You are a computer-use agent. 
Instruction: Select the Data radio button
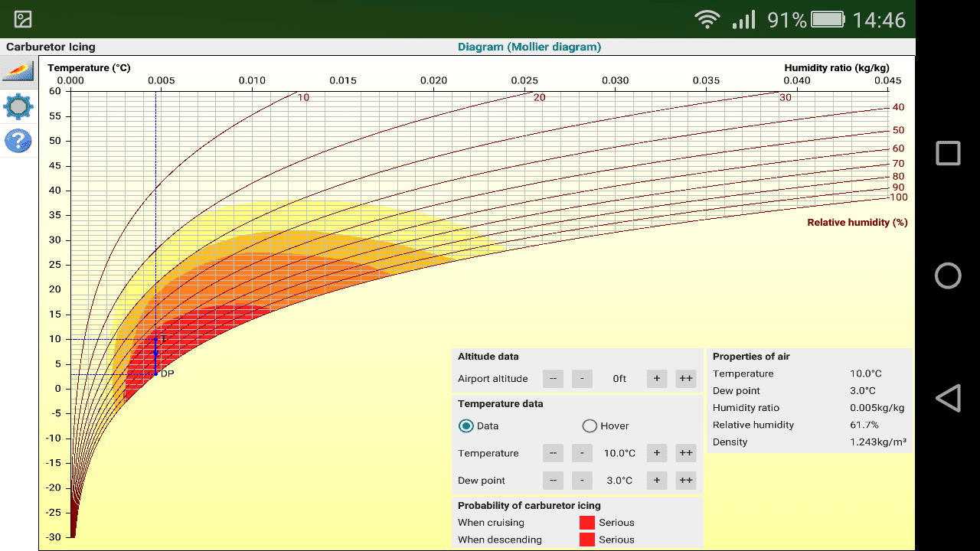(465, 426)
